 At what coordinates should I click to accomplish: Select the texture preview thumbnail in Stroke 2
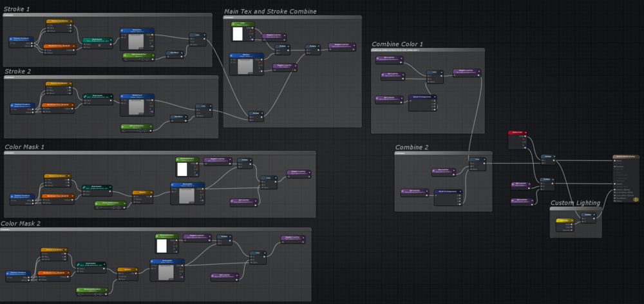[137, 107]
